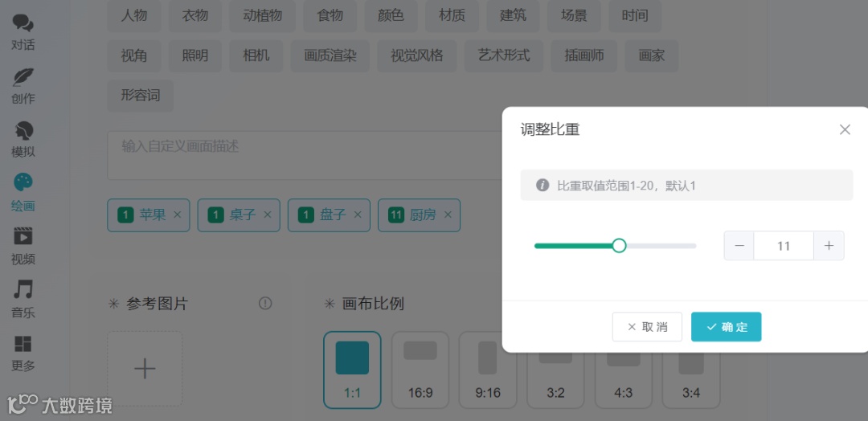Remove the 桌子 tag with its x
Screen dimensions: 868x421
click(268, 215)
